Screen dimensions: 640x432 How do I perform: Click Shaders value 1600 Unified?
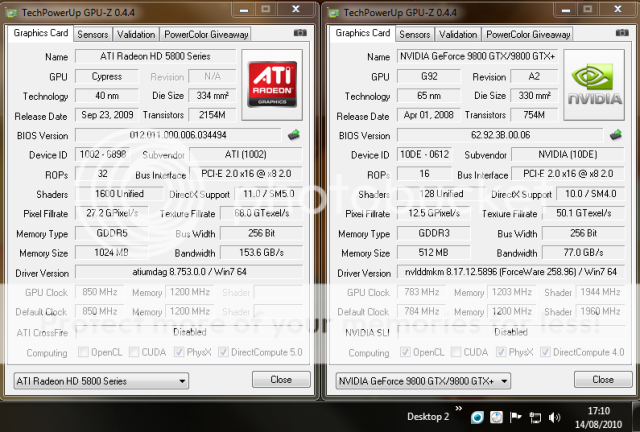pyautogui.click(x=119, y=194)
